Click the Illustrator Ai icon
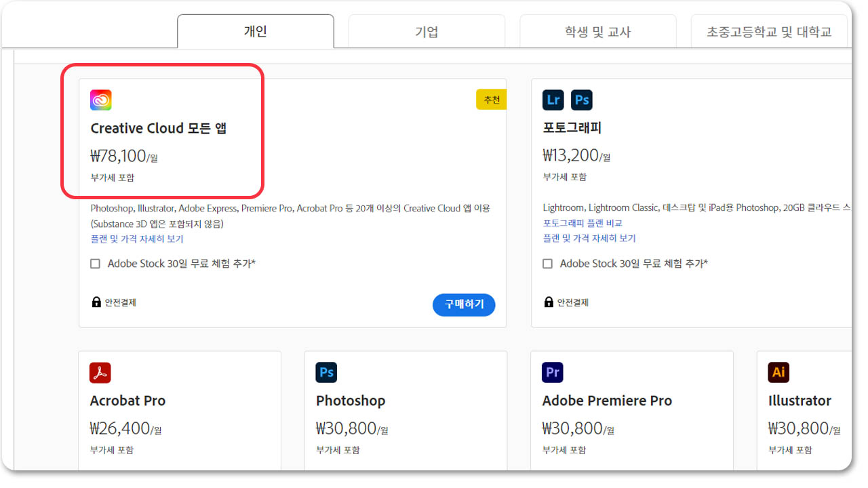Image resolution: width=868 pixels, height=488 pixels. click(x=778, y=372)
